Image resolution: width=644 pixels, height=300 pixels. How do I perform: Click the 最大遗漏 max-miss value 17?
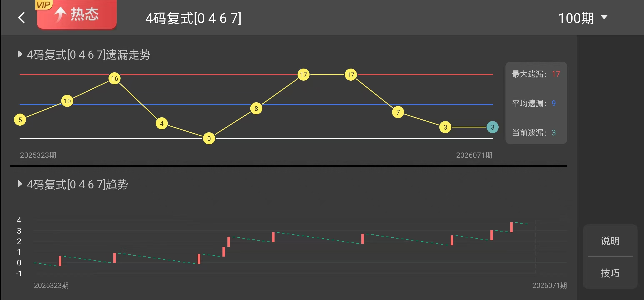tap(556, 74)
